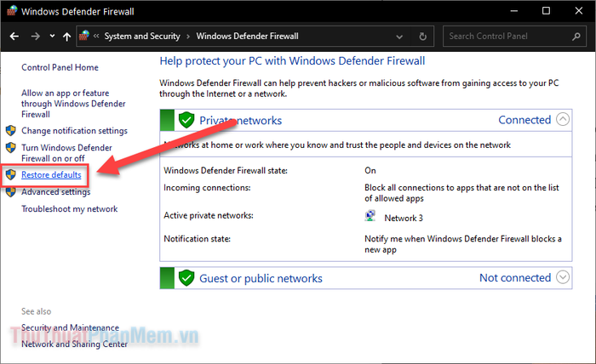Click Windows Defender Firewall breadcrumb
596x364 pixels.
[x=247, y=36]
